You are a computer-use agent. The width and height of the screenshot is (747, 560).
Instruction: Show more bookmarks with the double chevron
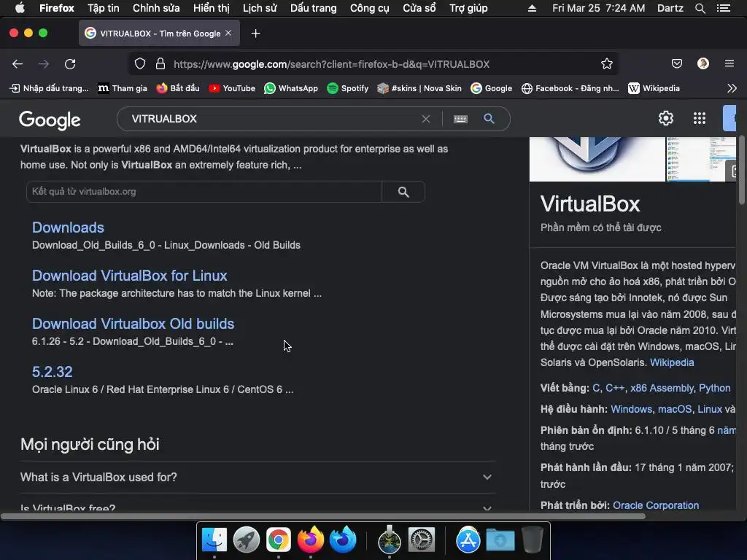pyautogui.click(x=732, y=88)
